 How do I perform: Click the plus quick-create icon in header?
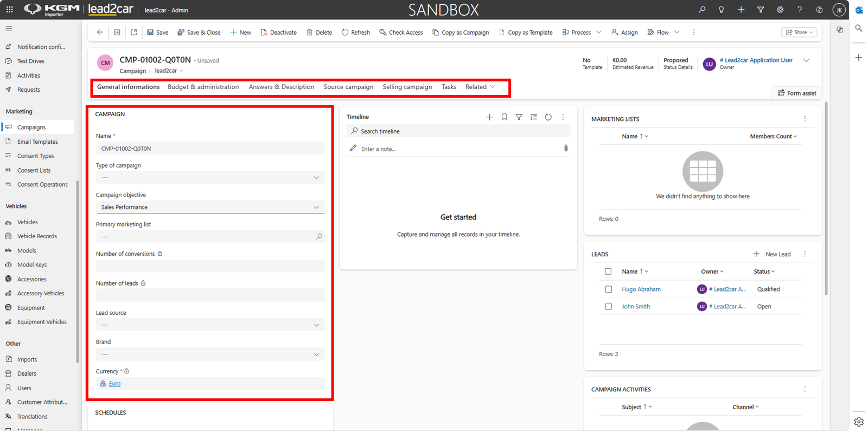pyautogui.click(x=741, y=10)
